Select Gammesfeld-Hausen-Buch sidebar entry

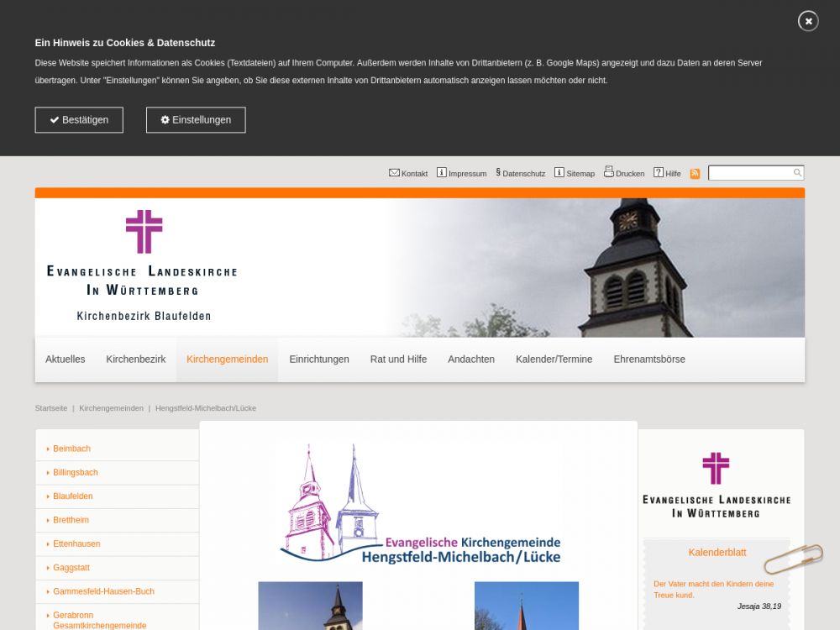pyautogui.click(x=103, y=592)
